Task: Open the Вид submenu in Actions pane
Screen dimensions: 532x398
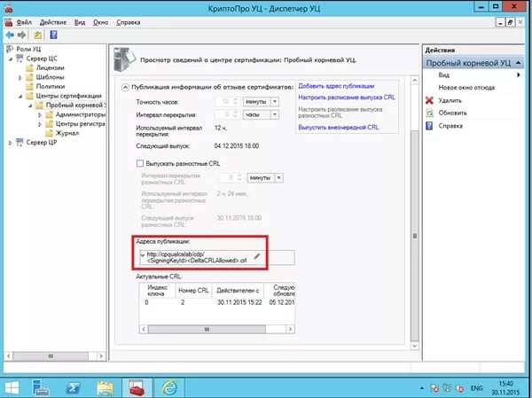Action: [473, 75]
